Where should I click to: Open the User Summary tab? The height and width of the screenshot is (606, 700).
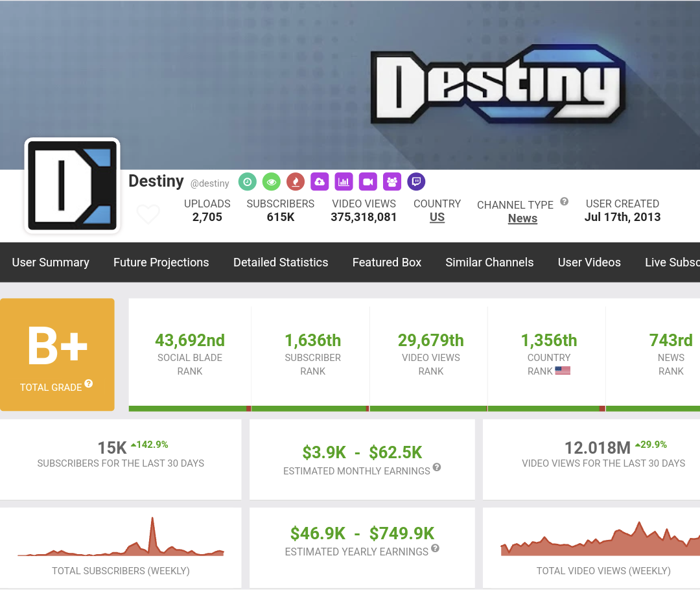51,262
